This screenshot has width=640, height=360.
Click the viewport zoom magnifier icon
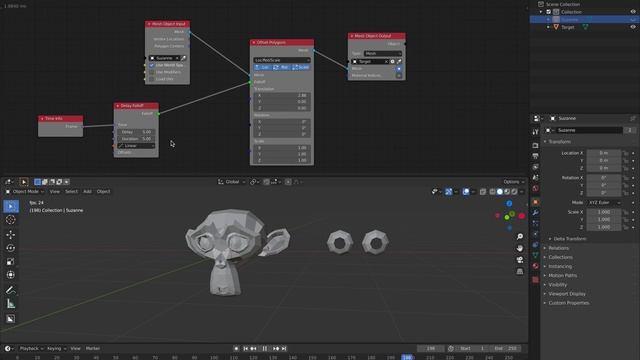(520, 237)
